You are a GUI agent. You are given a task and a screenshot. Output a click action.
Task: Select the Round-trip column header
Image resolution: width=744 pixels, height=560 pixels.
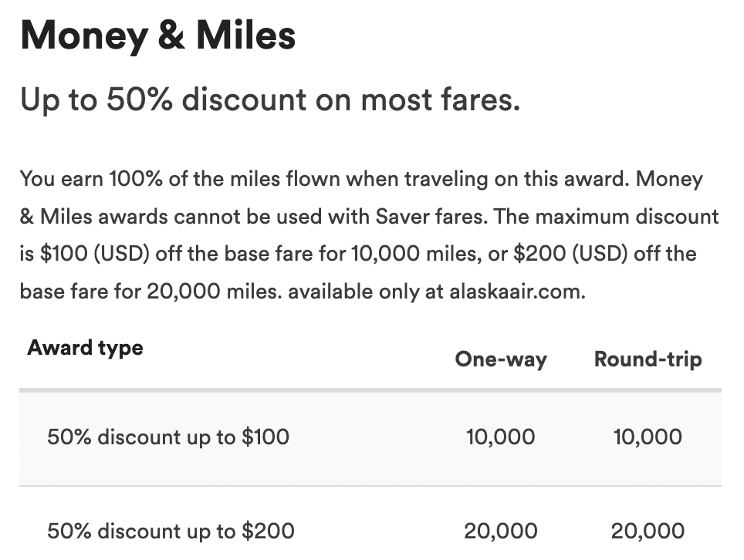[648, 359]
